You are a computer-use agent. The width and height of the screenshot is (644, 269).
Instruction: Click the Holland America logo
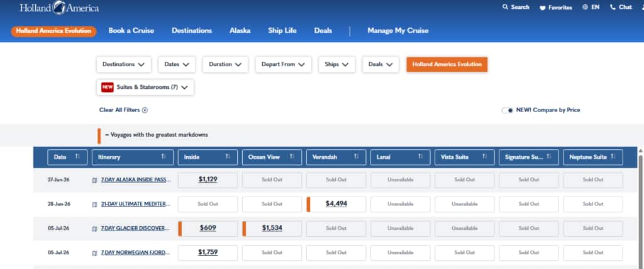[x=60, y=8]
